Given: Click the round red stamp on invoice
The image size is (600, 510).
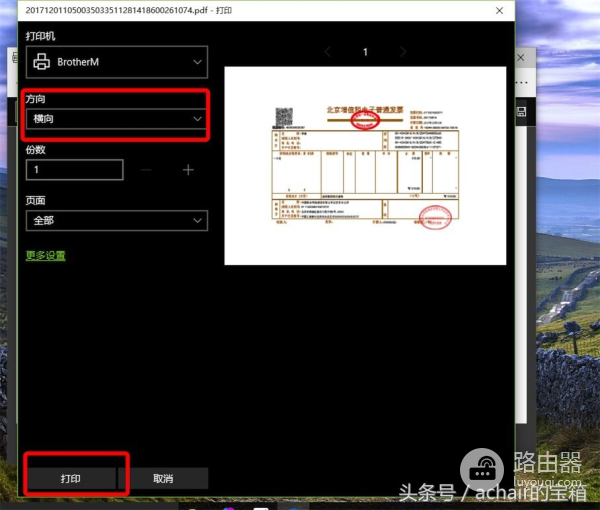Looking at the screenshot, I should tap(436, 217).
